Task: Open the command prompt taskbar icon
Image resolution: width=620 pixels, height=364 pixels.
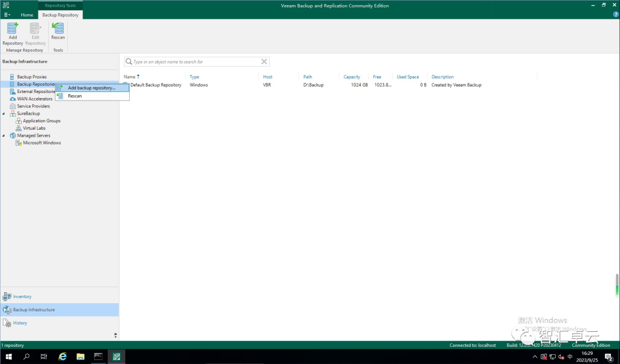Action: pos(98,357)
